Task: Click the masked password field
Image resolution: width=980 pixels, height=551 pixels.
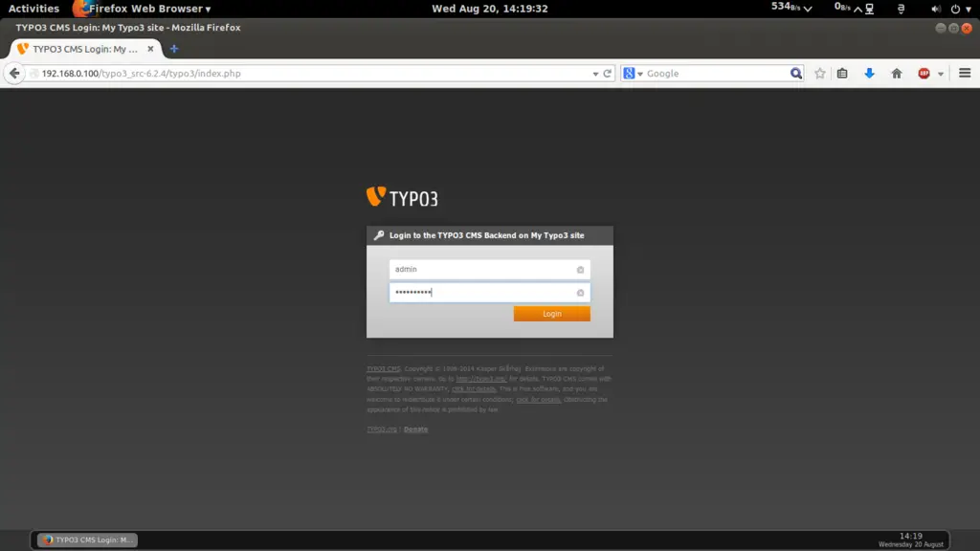Action: [489, 293]
